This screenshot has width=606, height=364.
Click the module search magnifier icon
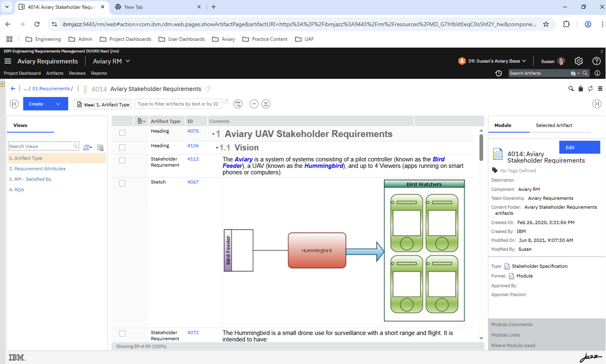(x=571, y=89)
